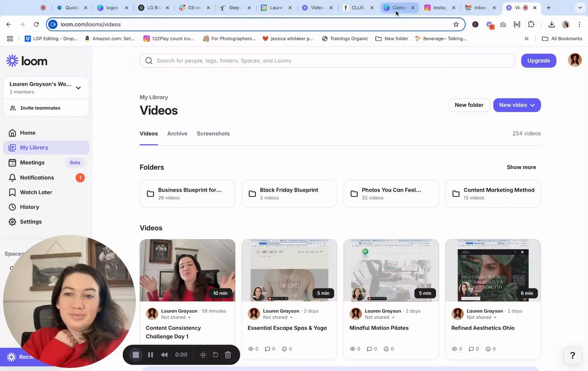Open the Content Marketing Method folder
Viewport: 588px width, 371px height.
[493, 194]
